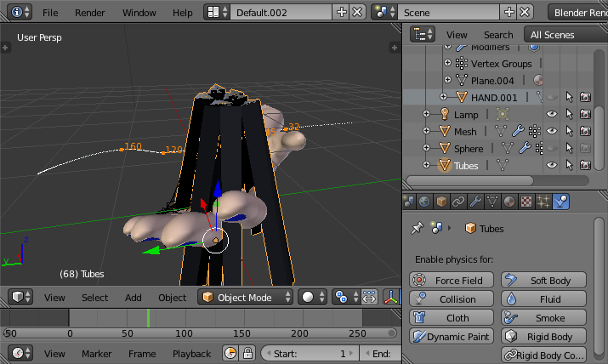
Task: Enable Collision physics
Action: [452, 299]
